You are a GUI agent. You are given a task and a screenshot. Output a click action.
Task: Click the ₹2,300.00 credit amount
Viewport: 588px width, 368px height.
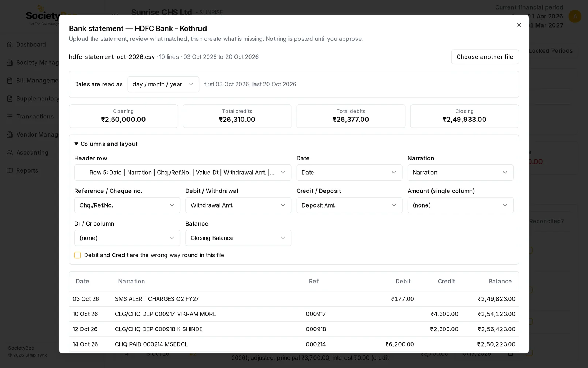tap(444, 329)
